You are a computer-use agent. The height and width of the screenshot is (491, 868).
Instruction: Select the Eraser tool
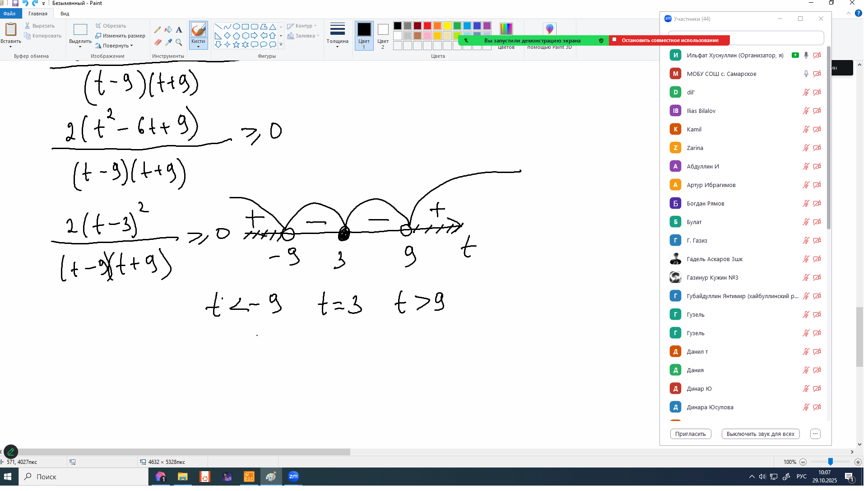point(158,42)
